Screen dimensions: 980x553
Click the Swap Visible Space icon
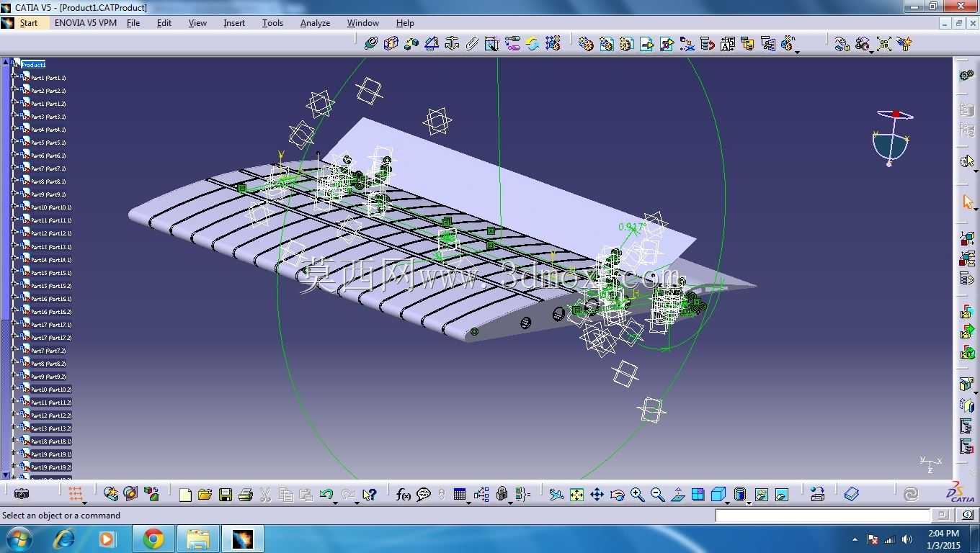[782, 495]
